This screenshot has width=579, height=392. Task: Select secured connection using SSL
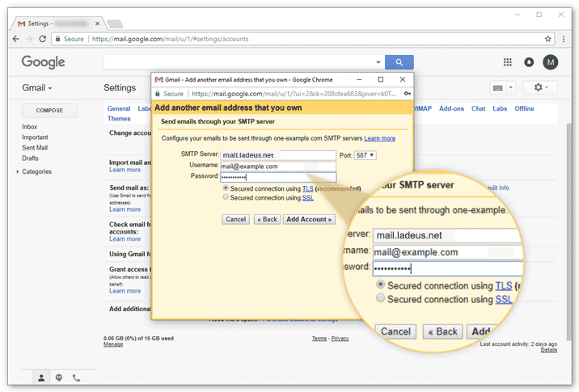(x=225, y=197)
